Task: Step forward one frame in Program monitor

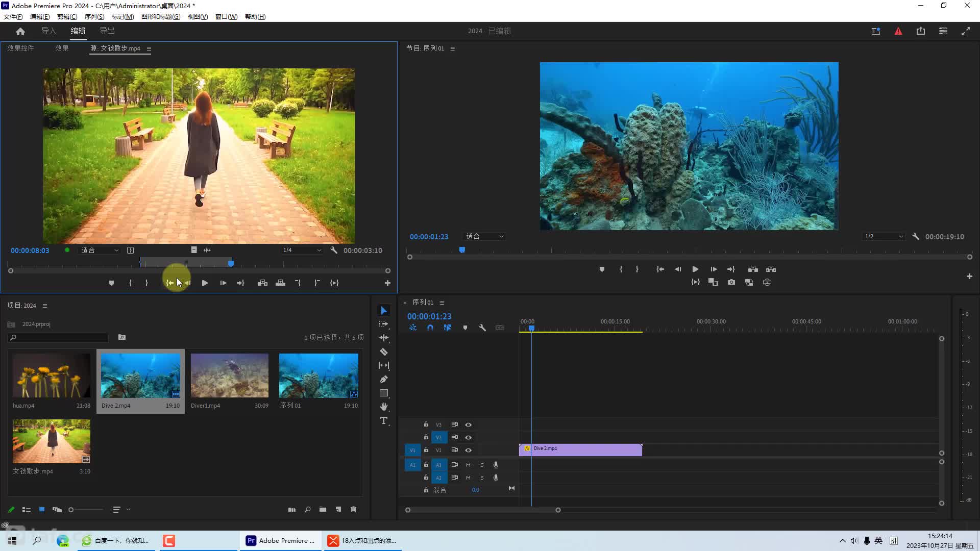Action: coord(714,269)
